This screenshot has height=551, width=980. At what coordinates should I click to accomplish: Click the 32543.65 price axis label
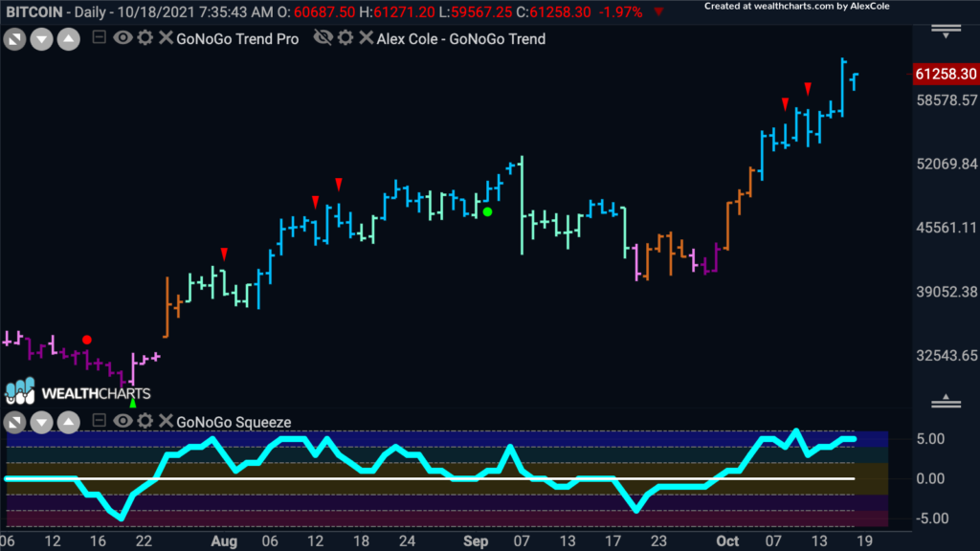(947, 356)
